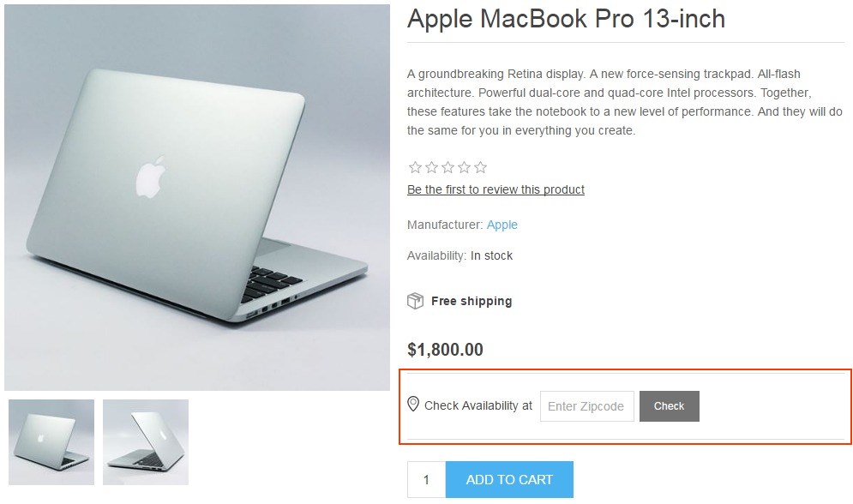Click the quantity input box

pos(427,479)
